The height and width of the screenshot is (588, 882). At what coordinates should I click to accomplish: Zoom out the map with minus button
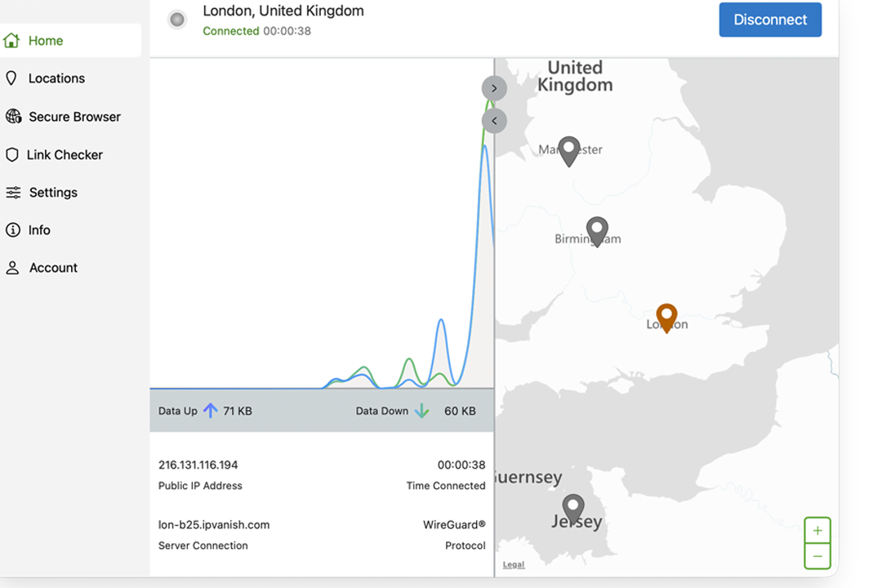[817, 556]
